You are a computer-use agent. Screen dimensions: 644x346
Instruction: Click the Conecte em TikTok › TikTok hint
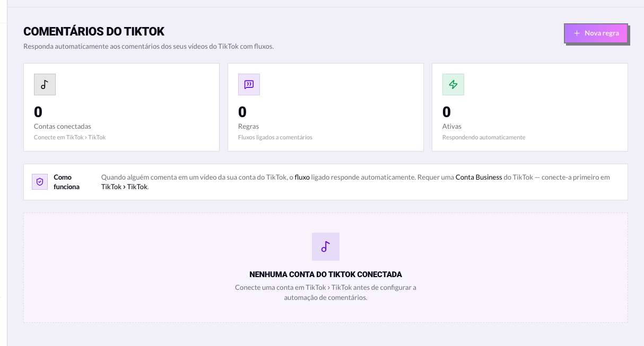[x=70, y=137]
